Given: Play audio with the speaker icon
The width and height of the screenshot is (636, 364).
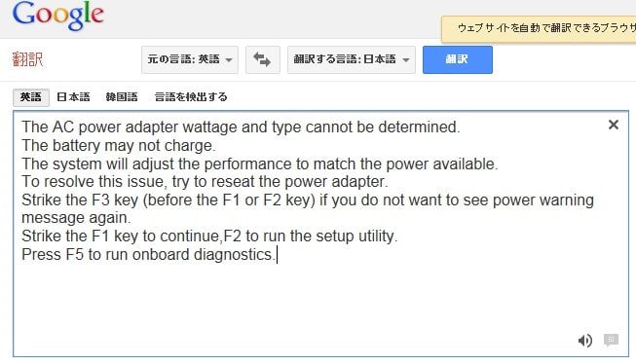Looking at the screenshot, I should (585, 341).
